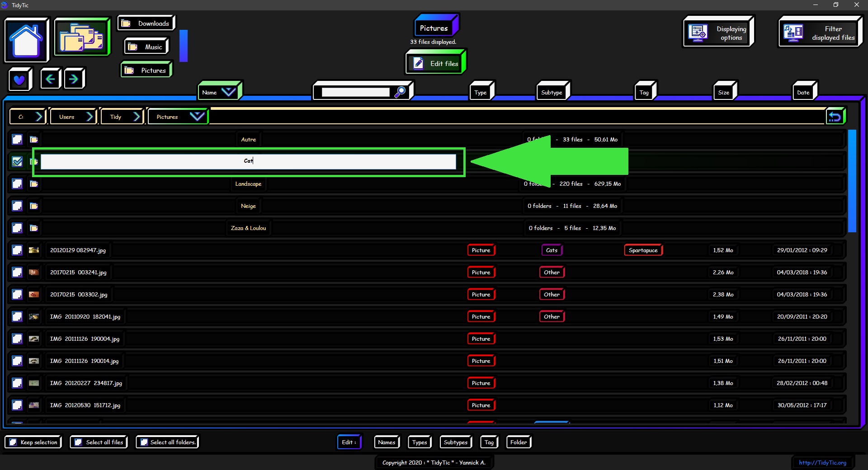The image size is (868, 470).
Task: Click the search text input field
Action: click(355, 92)
